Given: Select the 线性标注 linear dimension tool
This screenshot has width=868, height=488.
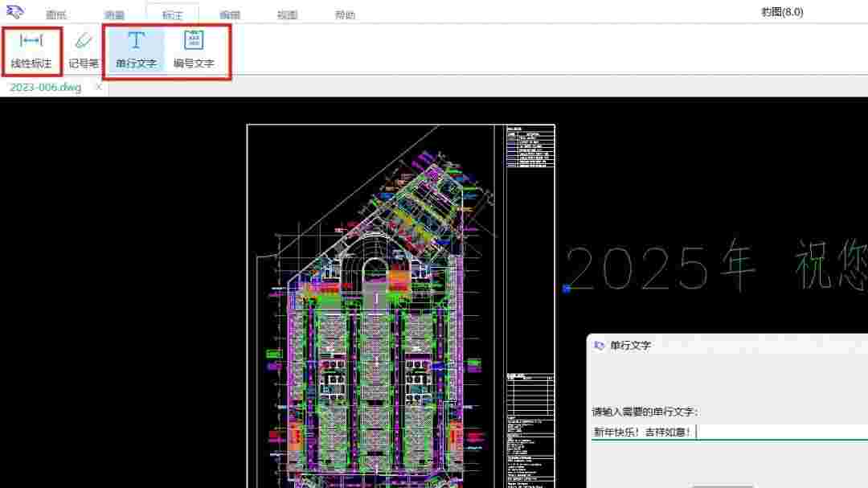Looking at the screenshot, I should point(31,51).
